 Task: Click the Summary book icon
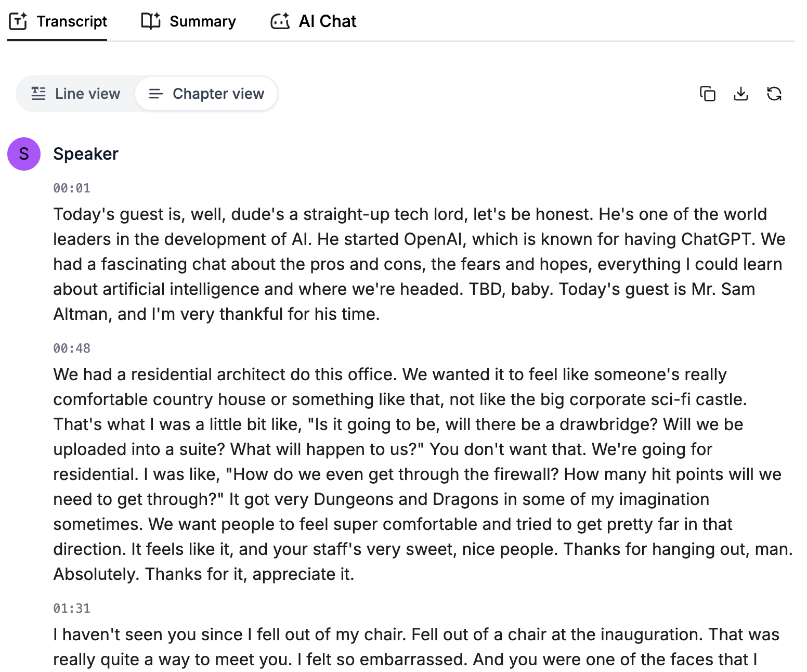pyautogui.click(x=151, y=21)
